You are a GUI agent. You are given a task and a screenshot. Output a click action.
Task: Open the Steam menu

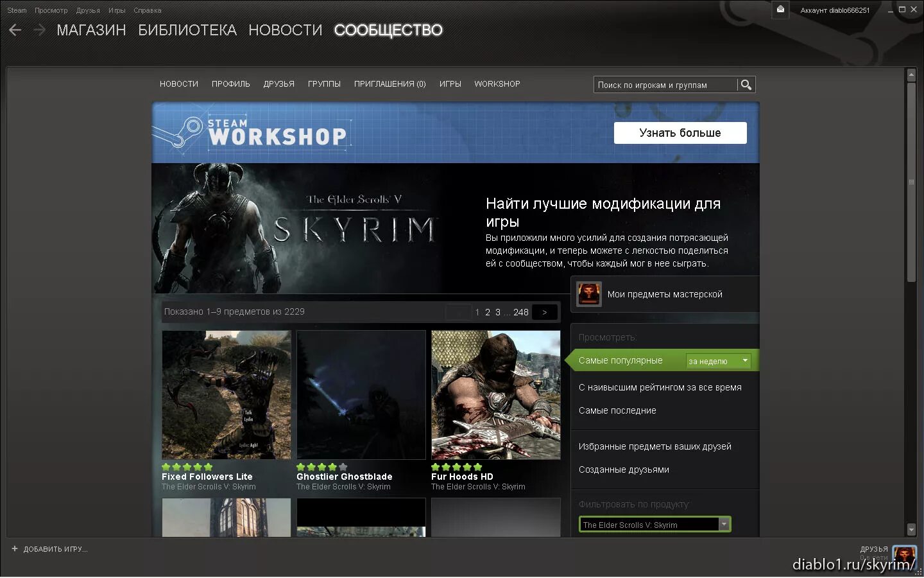[x=17, y=10]
